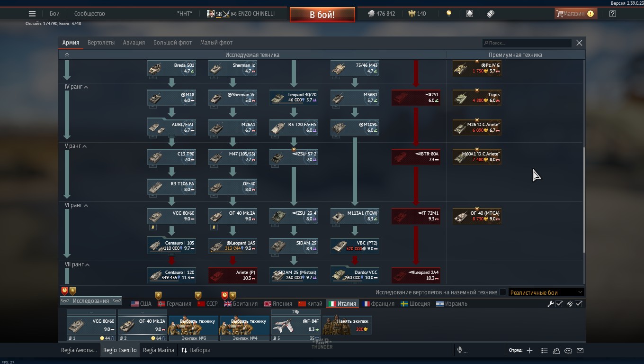The height and width of the screenshot is (364, 644).
Task: Toggle auto-refill ammo checkbox
Action: [x=578, y=304]
